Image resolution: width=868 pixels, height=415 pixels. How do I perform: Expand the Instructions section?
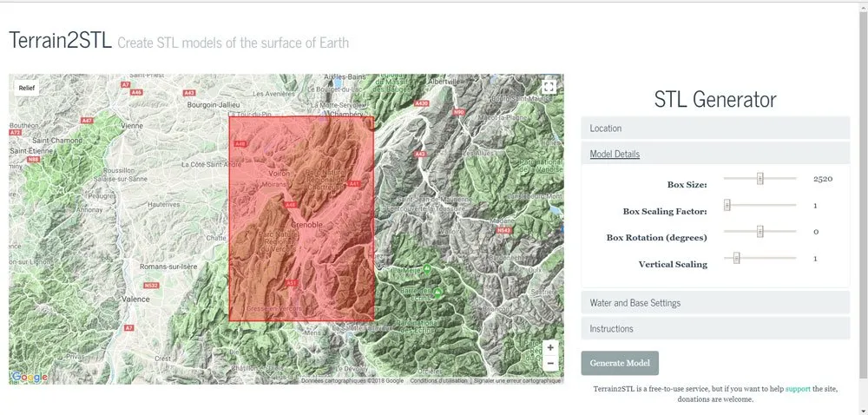(715, 328)
